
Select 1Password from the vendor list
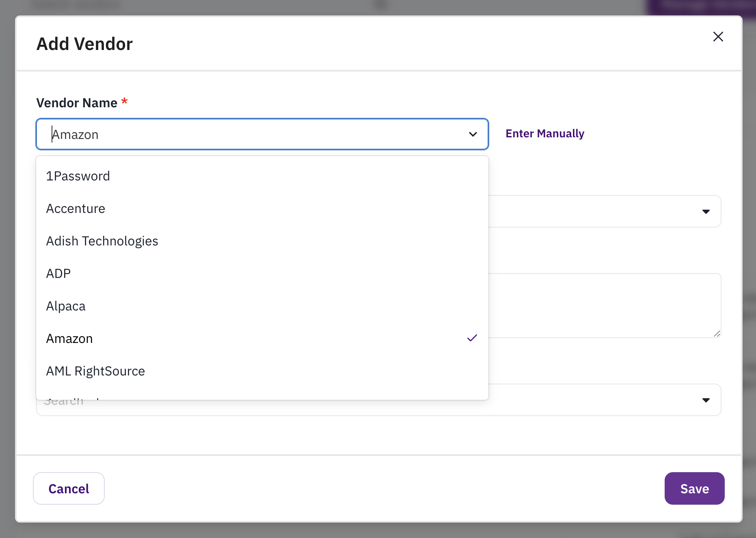[x=262, y=176]
